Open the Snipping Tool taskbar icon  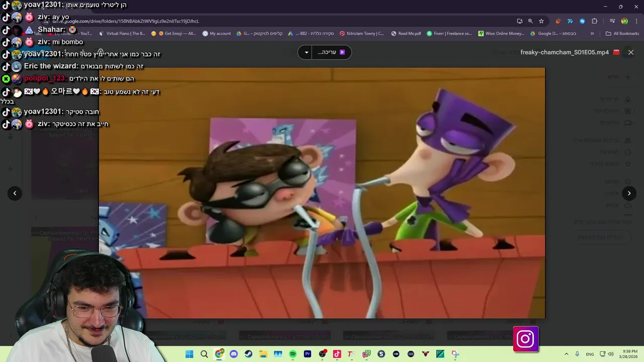[x=455, y=354]
